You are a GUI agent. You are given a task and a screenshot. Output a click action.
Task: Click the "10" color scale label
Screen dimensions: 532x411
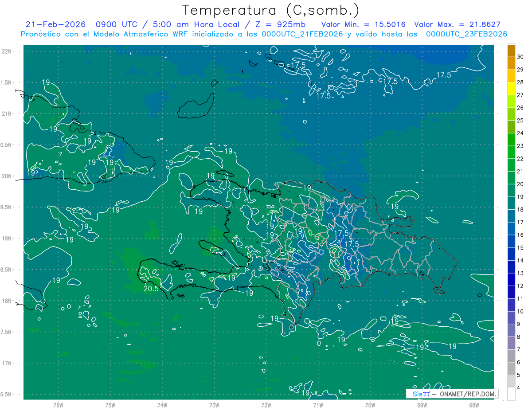coord(520,311)
